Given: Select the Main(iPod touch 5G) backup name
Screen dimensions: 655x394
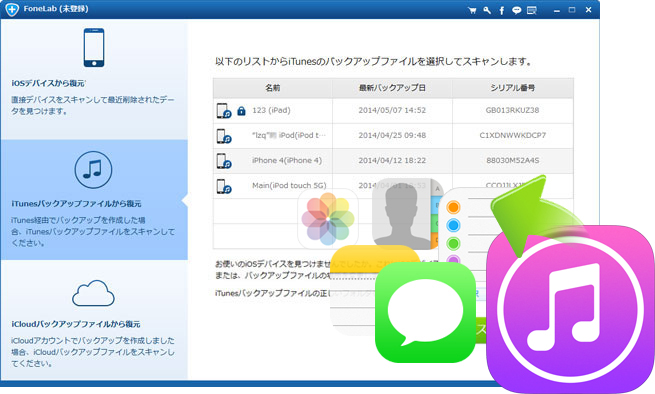Looking at the screenshot, I should coord(289,186).
